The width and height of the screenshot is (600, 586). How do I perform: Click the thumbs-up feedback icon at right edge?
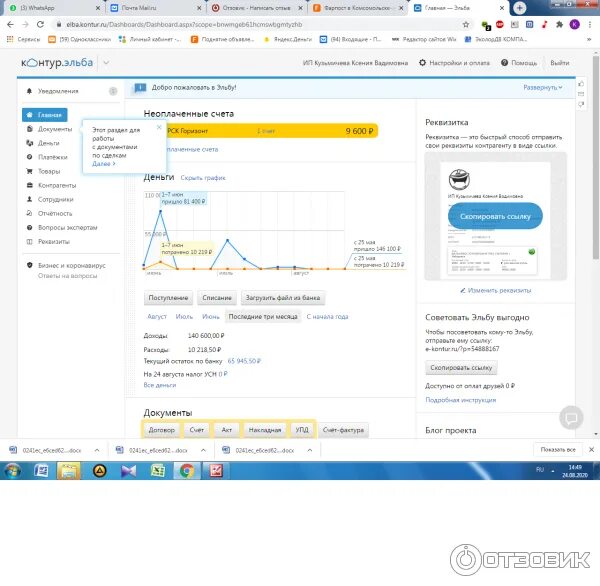581,84
